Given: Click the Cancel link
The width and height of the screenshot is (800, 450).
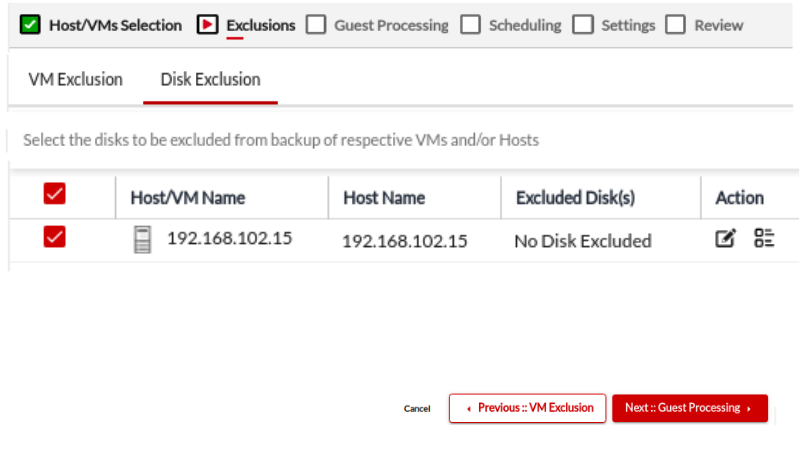Looking at the screenshot, I should [x=417, y=409].
